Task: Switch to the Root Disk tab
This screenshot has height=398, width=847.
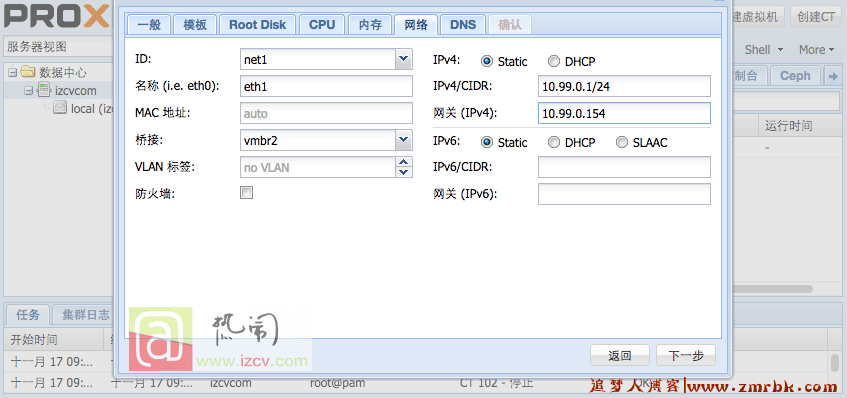Action: (258, 25)
